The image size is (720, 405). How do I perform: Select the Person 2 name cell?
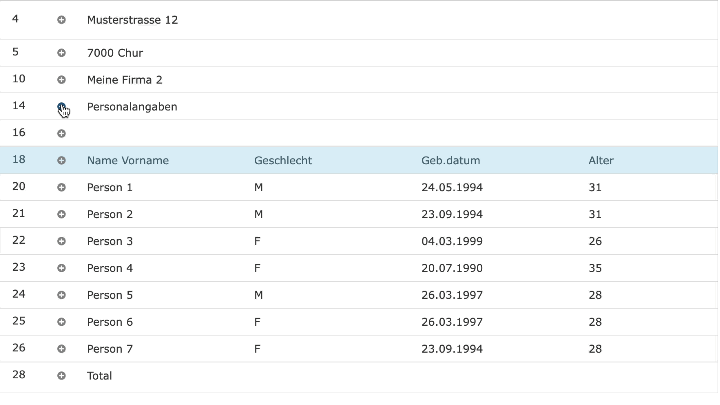110,214
